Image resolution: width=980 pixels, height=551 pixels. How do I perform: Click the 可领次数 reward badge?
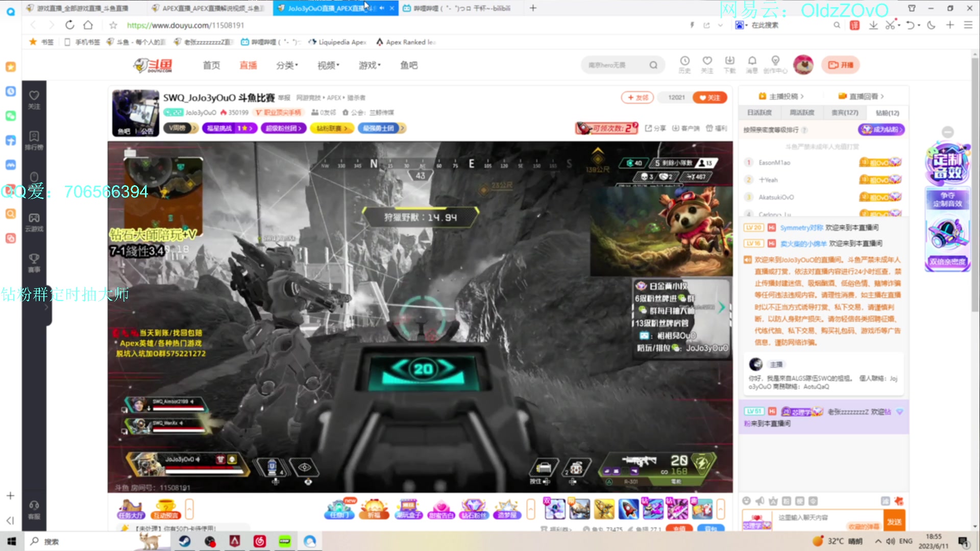pyautogui.click(x=607, y=128)
